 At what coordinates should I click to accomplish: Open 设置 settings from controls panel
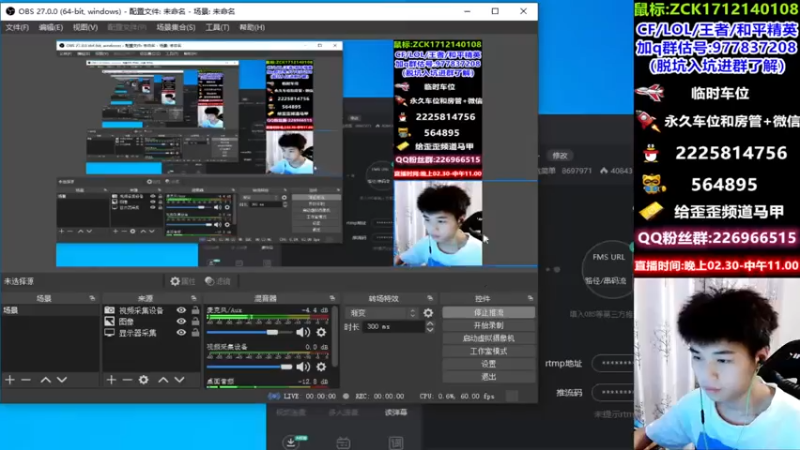coord(488,364)
